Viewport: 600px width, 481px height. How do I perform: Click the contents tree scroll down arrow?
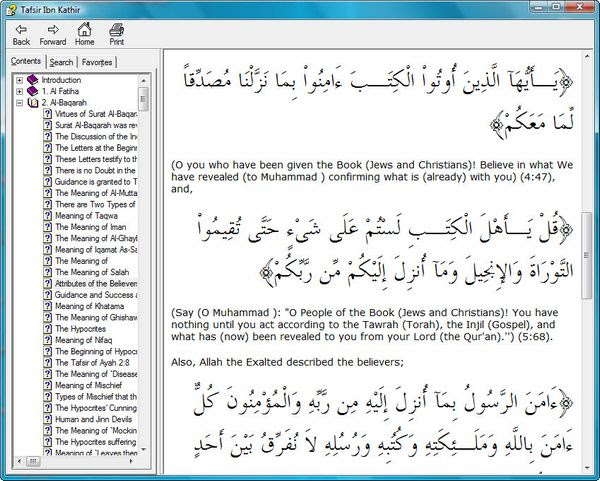click(x=143, y=449)
